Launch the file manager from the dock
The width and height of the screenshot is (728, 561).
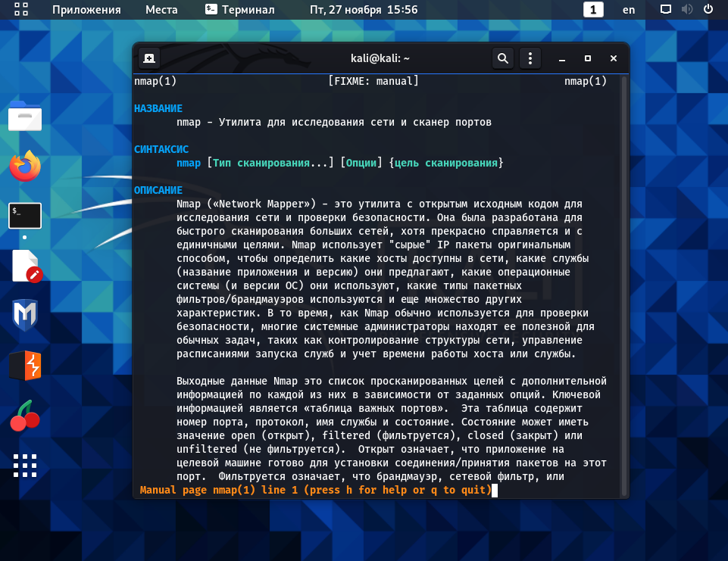pyautogui.click(x=25, y=116)
